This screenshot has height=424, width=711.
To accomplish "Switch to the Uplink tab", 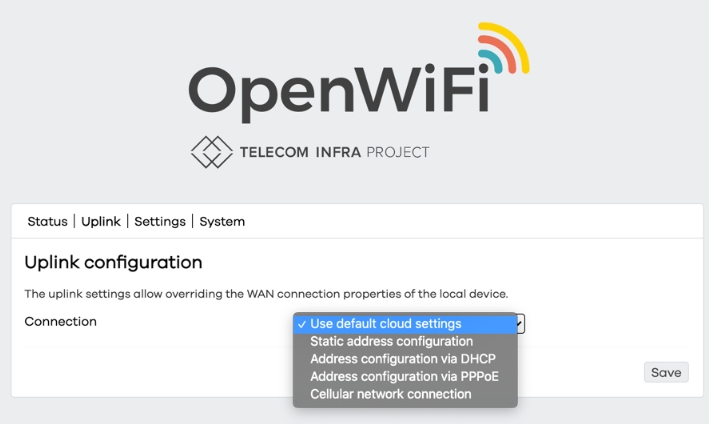I will [x=101, y=221].
